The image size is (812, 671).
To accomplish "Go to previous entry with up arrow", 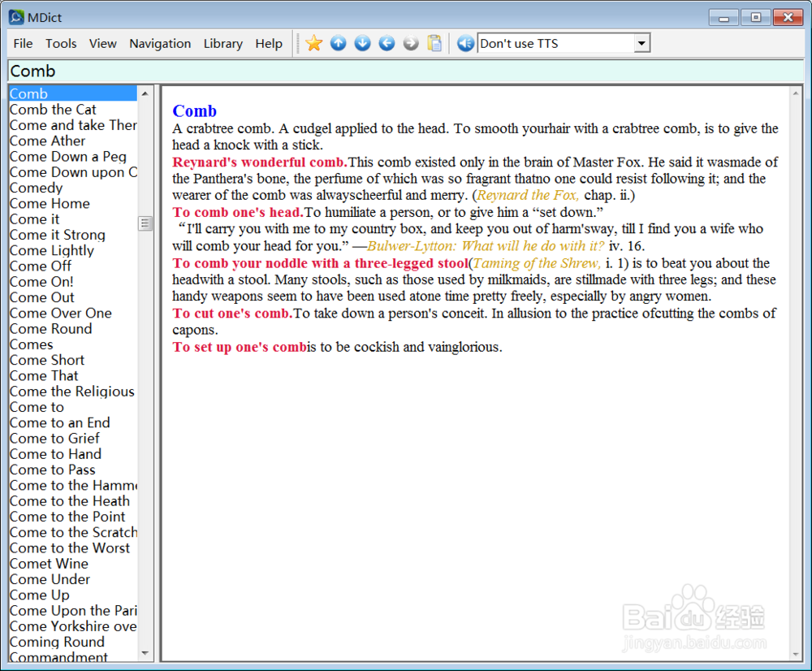I will point(338,44).
